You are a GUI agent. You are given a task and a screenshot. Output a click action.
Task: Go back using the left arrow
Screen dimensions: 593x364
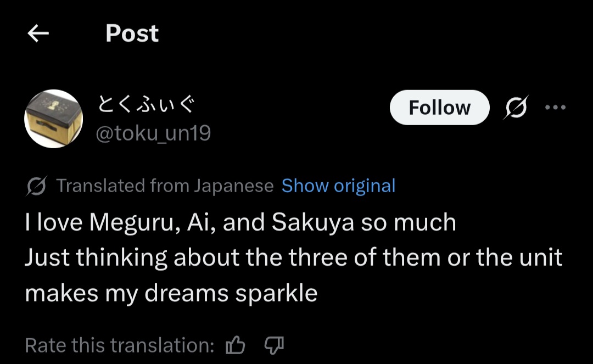38,34
